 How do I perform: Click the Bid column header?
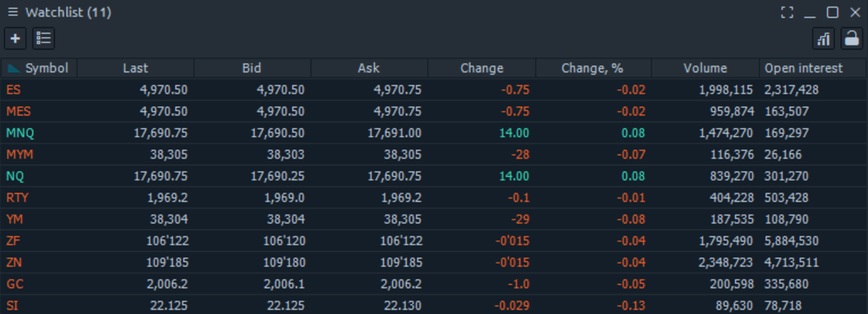coord(252,68)
